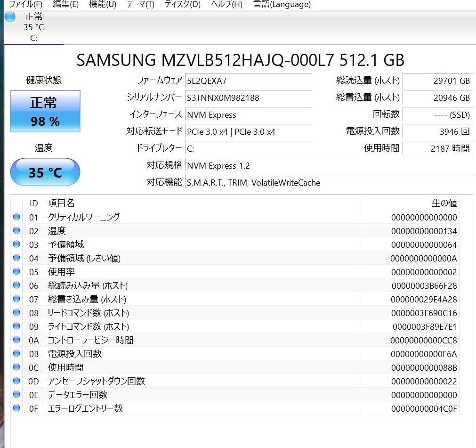Click raw value 0000000000000A
This screenshot has width=476, height=448.
tap(424, 259)
